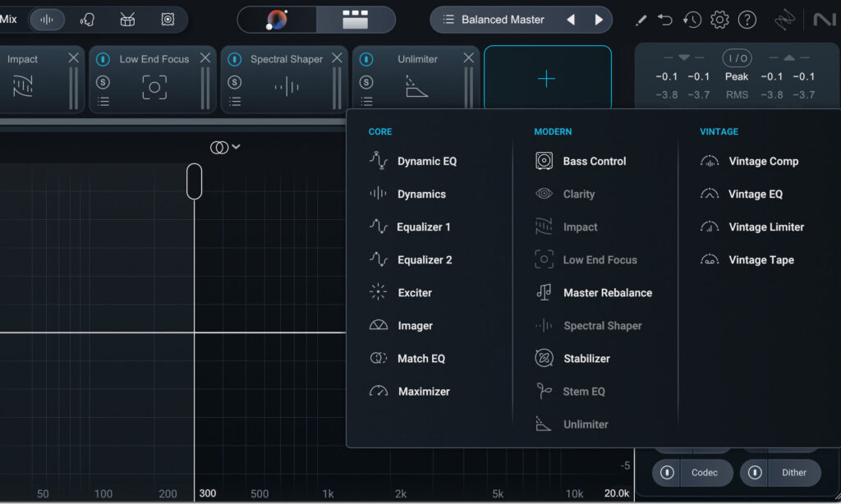841x504 pixels.
Task: Open Low End Focus module presets list
Action: pos(103,101)
